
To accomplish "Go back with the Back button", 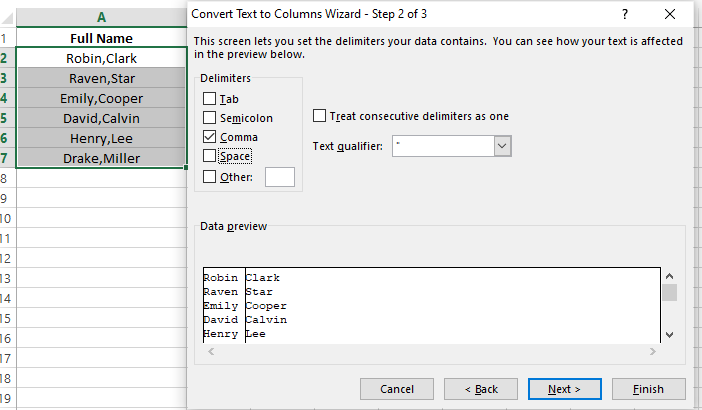I will click(472, 388).
